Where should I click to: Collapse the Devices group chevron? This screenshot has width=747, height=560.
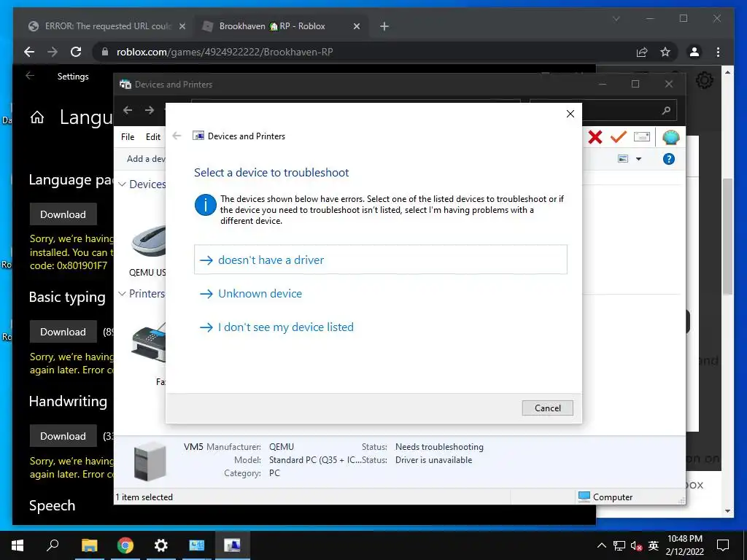[123, 184]
